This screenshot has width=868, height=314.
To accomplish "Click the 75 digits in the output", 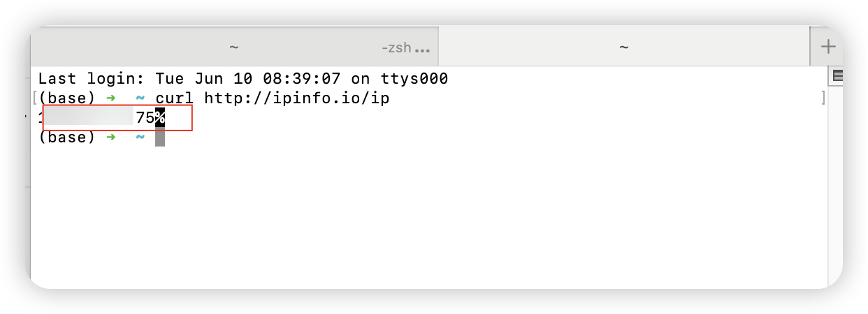I will click(x=145, y=118).
